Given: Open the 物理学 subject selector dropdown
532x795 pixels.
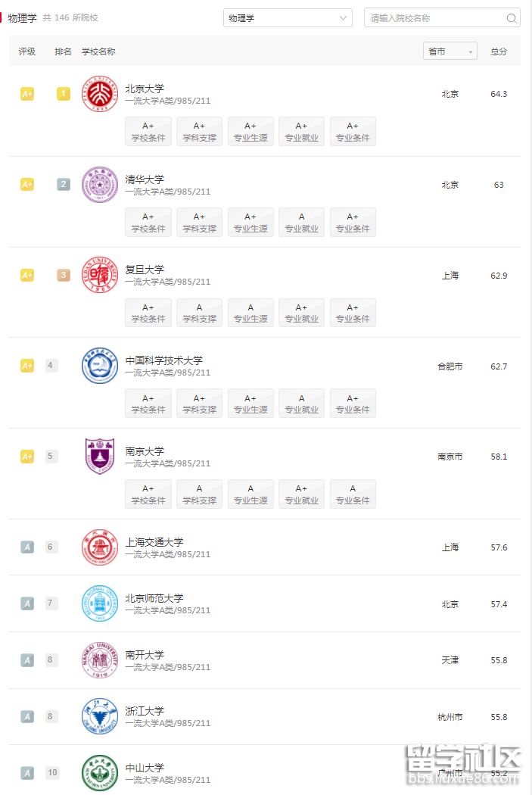Looking at the screenshot, I should 288,17.
